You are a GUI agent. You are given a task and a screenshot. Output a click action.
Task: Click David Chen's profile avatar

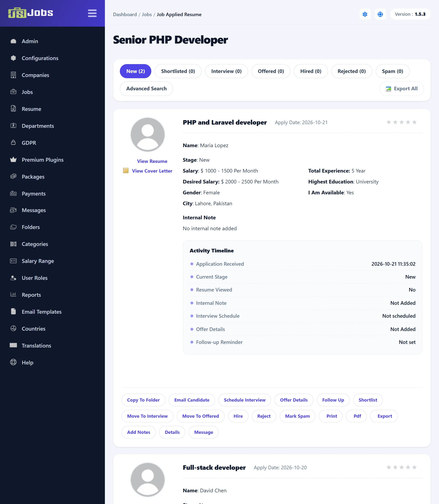[147, 480]
